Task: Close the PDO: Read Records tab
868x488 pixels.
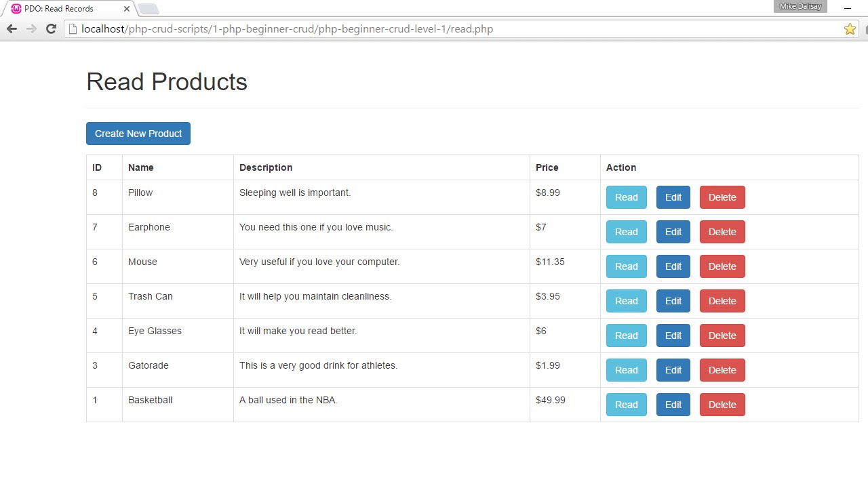Action: 127,9
